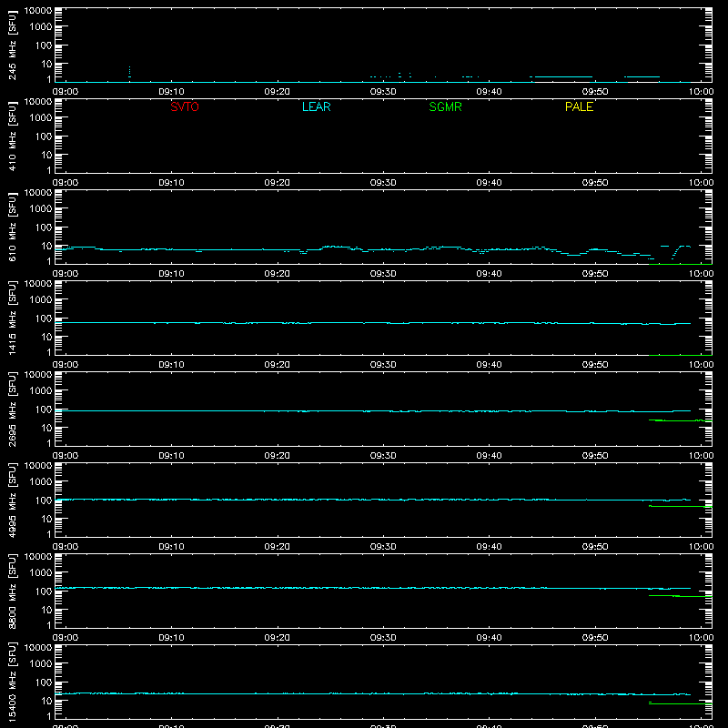
Task: Click the green SGMR trace in the 8800 MHz panel
Action: pyautogui.click(x=680, y=596)
